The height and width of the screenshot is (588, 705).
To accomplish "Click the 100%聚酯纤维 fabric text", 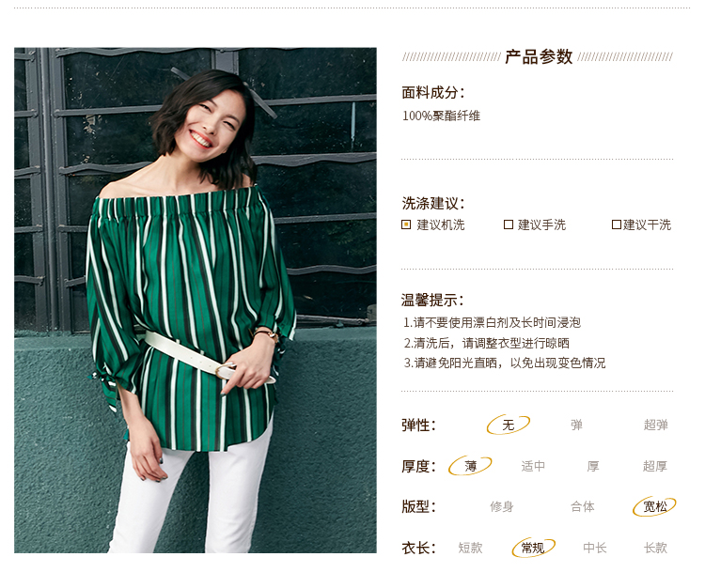I will pyautogui.click(x=441, y=116).
